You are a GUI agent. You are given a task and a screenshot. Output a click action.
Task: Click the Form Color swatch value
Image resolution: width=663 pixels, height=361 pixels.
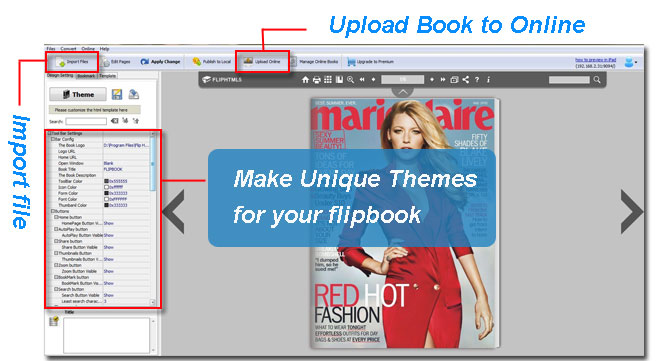pyautogui.click(x=116, y=193)
